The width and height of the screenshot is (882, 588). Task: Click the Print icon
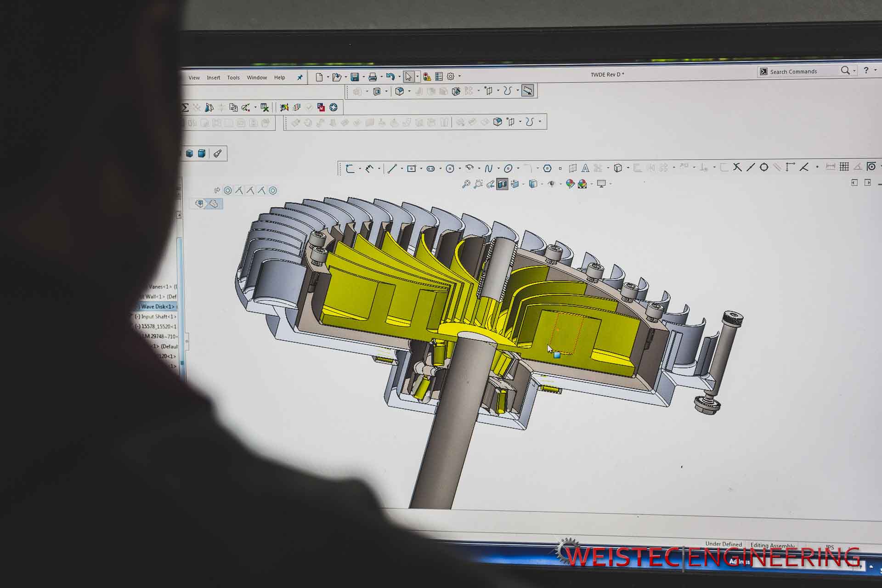[373, 77]
